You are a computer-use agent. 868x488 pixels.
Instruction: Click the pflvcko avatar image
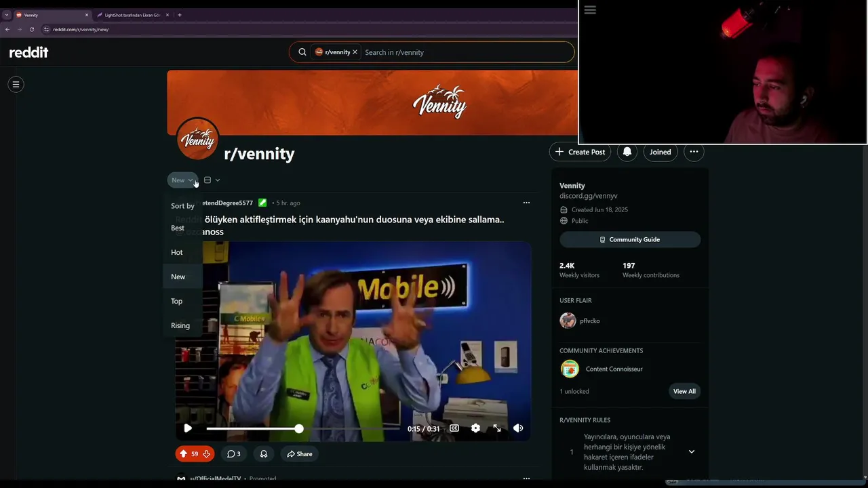pyautogui.click(x=568, y=321)
